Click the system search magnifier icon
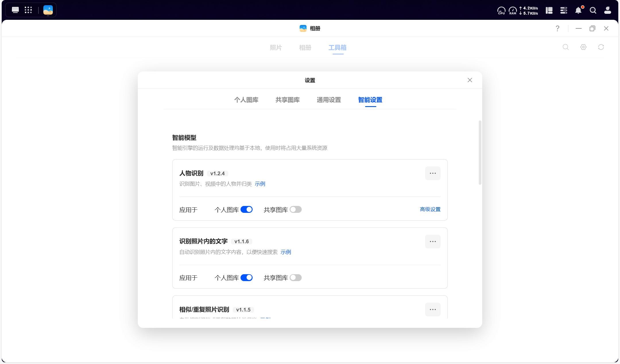The height and width of the screenshot is (364, 620). [593, 11]
